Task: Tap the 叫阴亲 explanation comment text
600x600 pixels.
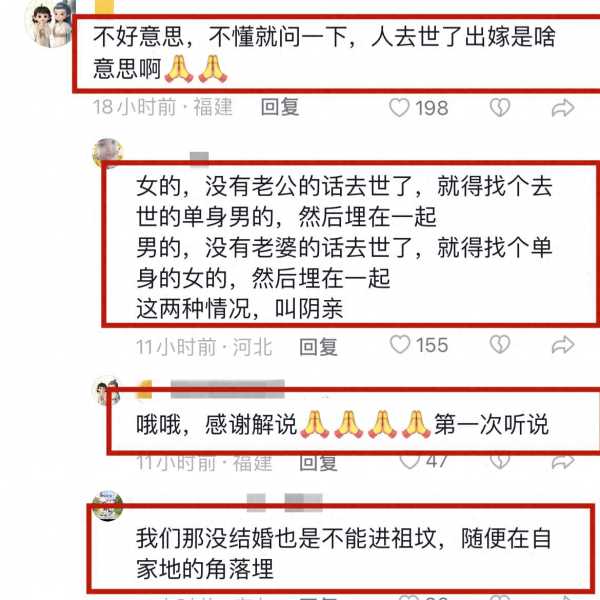Action: coord(344,247)
